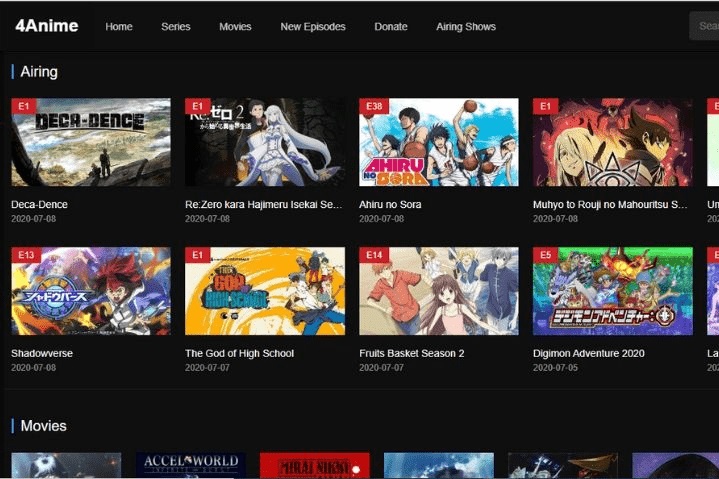Click the 2020-07-08 date under Shadowverse
Viewport: 719px width, 479px height.
coord(33,368)
